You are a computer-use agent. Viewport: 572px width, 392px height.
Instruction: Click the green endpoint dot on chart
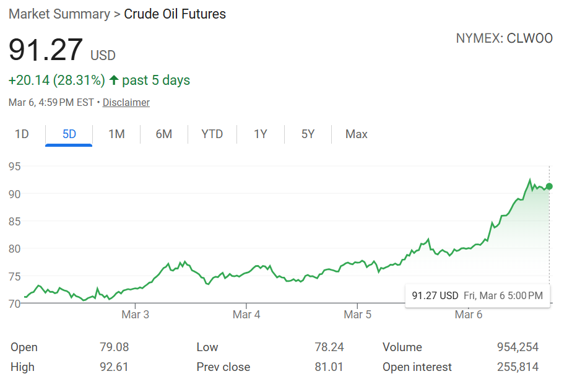click(x=549, y=186)
